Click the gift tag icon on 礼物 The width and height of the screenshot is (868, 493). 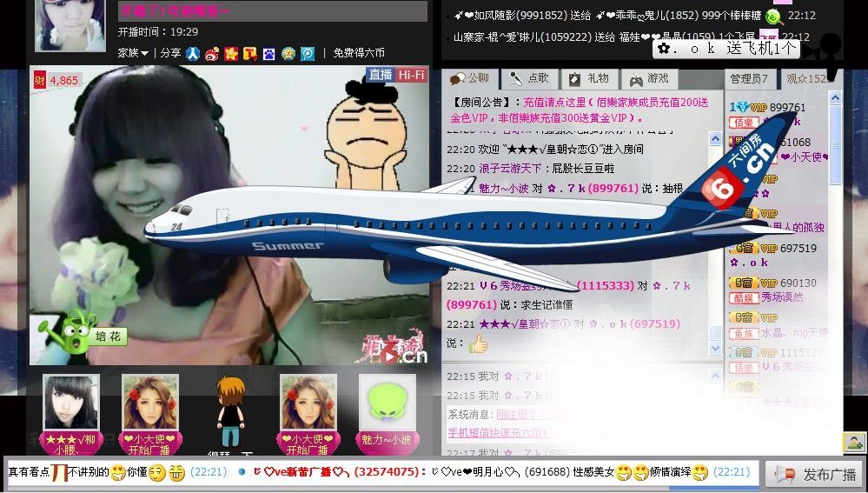(x=574, y=79)
